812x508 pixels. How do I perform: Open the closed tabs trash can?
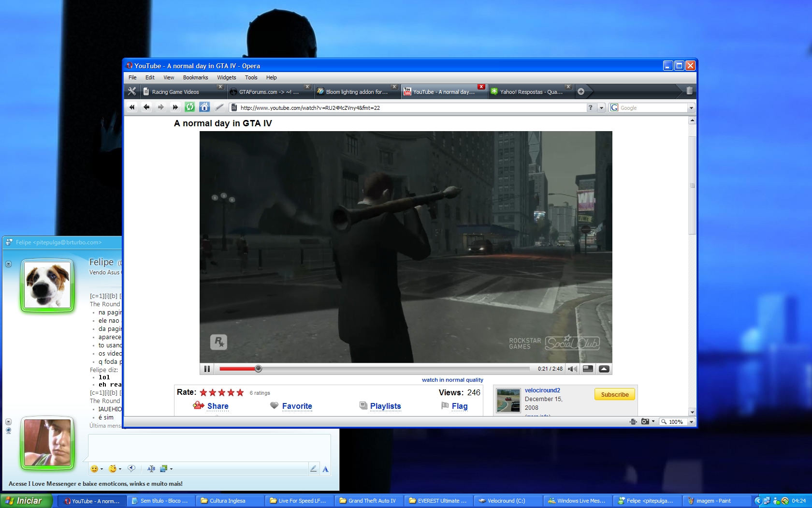coord(689,91)
